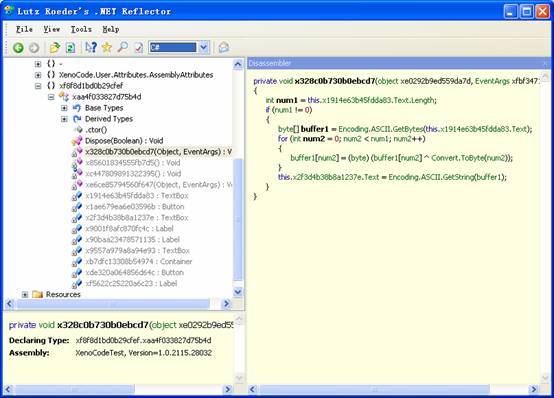Collapse the xf8f8d1bd0b29cfef namespace node
The width and height of the screenshot is (554, 398).
38,86
